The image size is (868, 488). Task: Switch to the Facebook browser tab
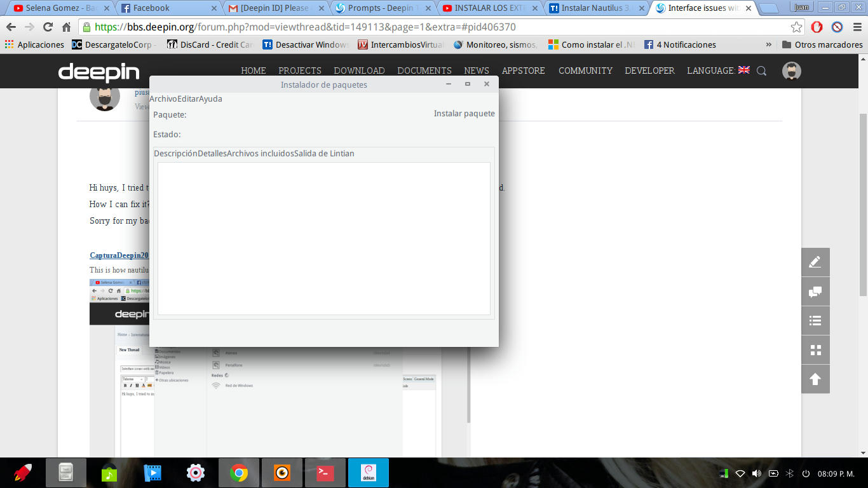click(x=166, y=8)
